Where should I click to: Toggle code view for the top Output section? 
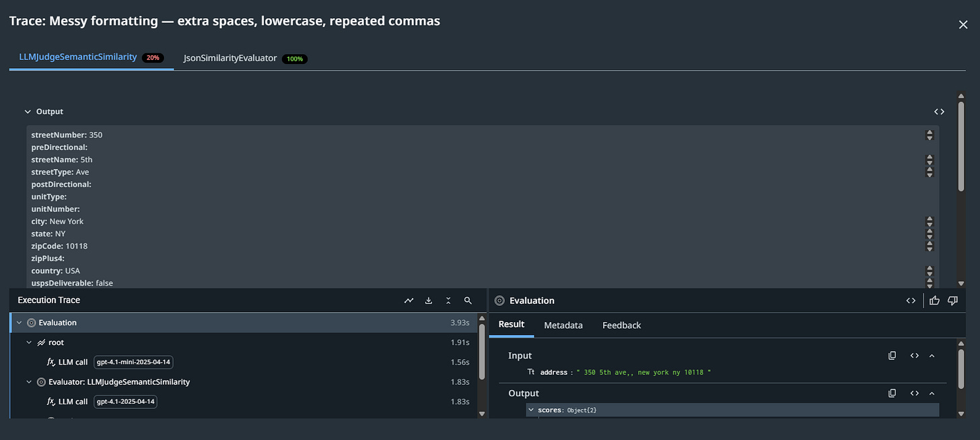coord(939,112)
